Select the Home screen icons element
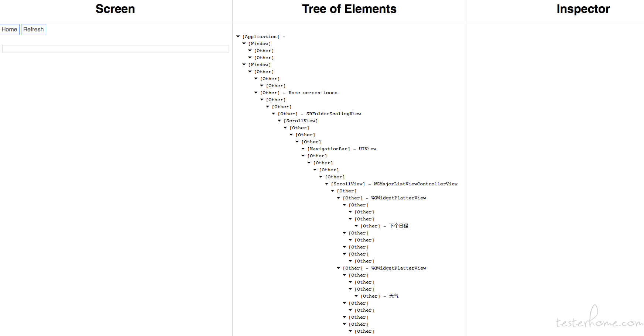This screenshot has width=644, height=336. click(299, 93)
